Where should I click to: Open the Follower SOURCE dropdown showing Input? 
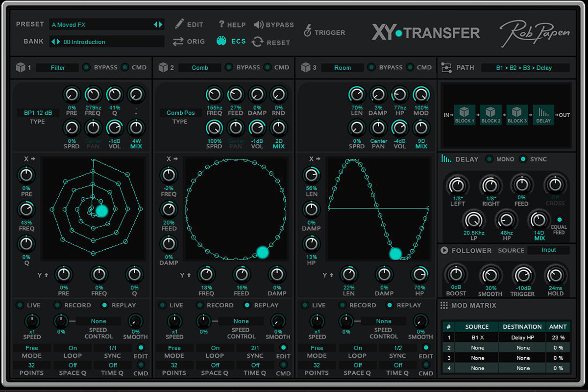(x=548, y=250)
